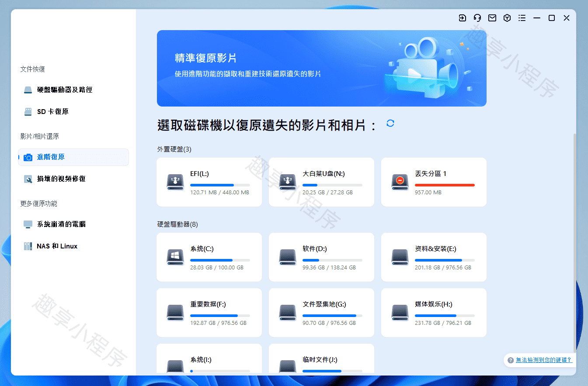
Task: Click the server icon beside NAS 和 Linux
Action: point(28,246)
